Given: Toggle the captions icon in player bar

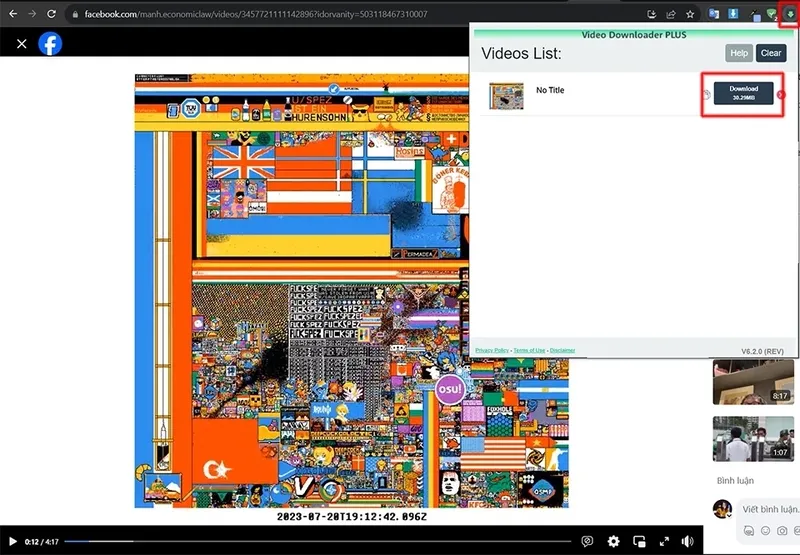Looking at the screenshot, I should [x=588, y=541].
